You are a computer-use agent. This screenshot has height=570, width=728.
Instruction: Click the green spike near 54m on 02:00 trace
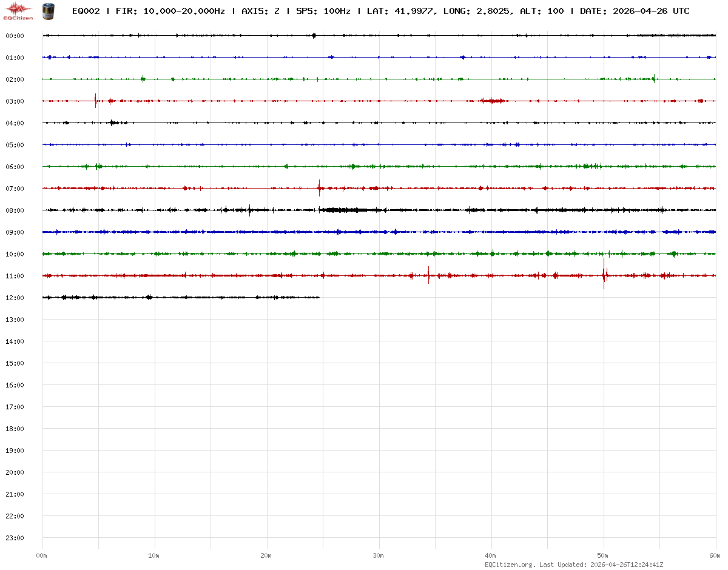[654, 78]
